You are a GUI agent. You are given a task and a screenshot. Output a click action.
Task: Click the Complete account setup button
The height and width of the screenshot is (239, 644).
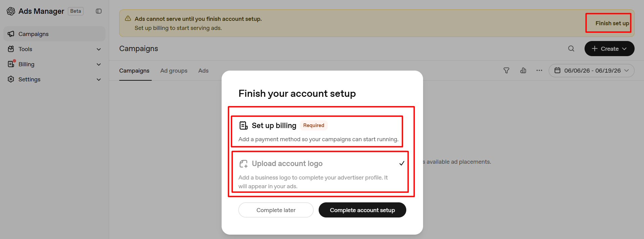coord(362,210)
